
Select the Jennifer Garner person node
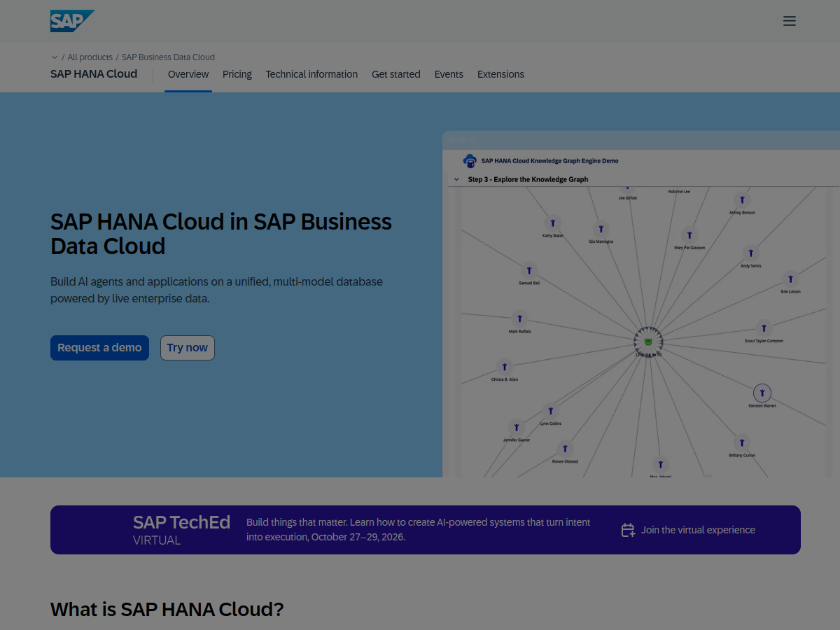tap(517, 427)
